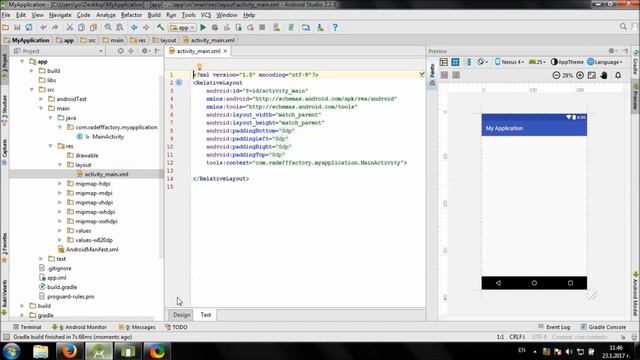Open the Messages tool window
The height and width of the screenshot is (360, 640).
(x=137, y=327)
